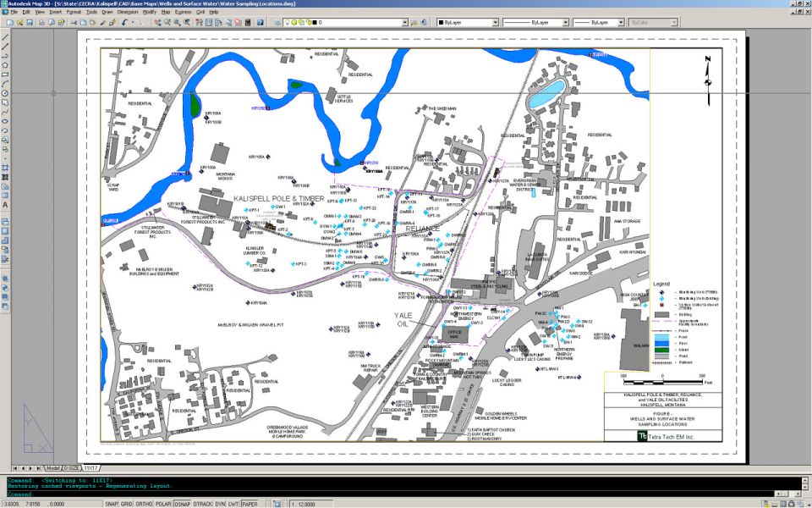Click the Copy icon
Screen dimensions: 812x508
point(84,23)
